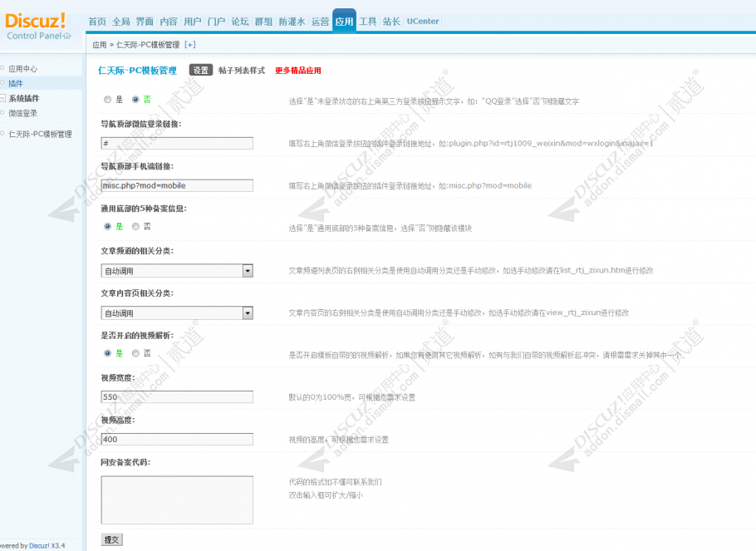This screenshot has height=551, width=756.
Task: Open the 论坛 top menu
Action: pos(240,22)
